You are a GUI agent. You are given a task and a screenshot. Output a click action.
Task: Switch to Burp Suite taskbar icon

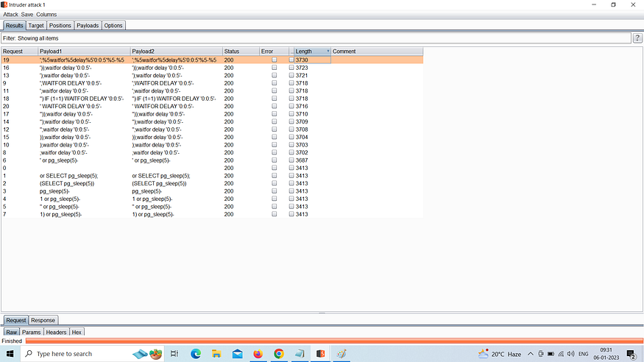(x=321, y=354)
